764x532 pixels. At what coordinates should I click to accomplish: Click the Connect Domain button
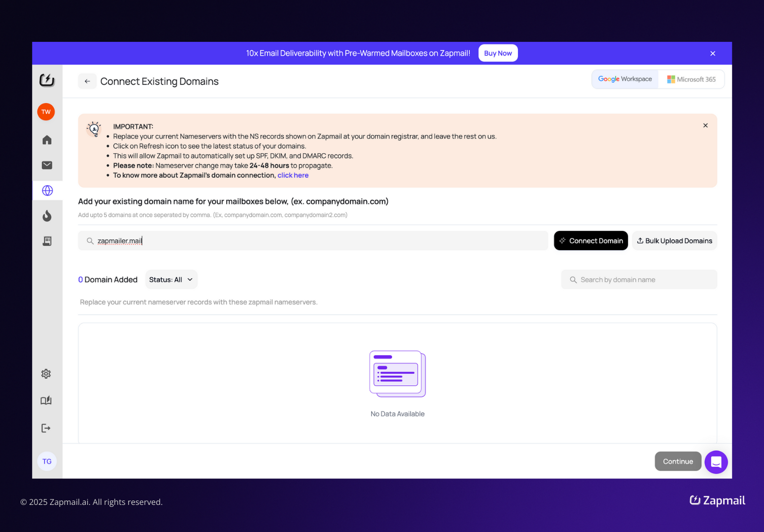click(x=591, y=241)
